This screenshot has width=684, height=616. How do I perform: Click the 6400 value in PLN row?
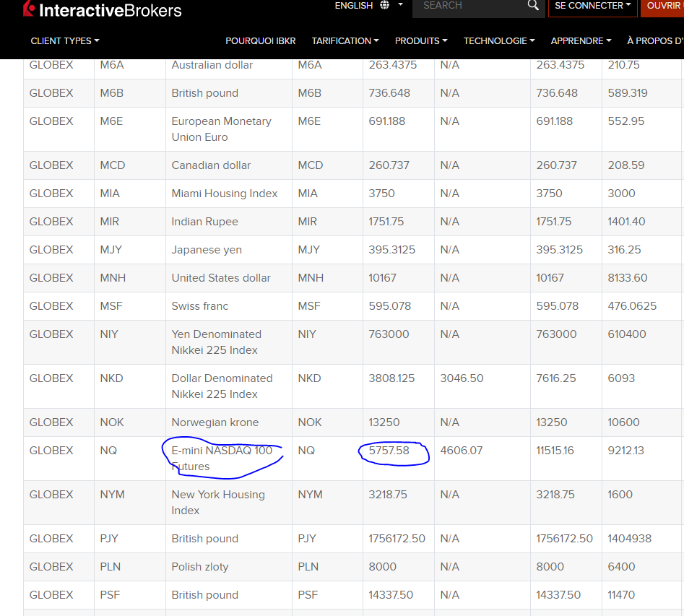pyautogui.click(x=621, y=567)
